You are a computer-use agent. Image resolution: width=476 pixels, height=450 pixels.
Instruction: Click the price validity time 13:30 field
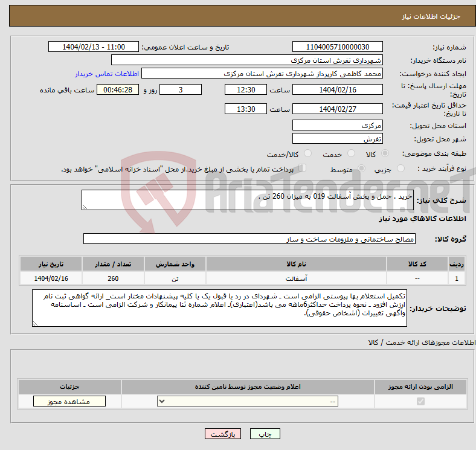(246, 109)
